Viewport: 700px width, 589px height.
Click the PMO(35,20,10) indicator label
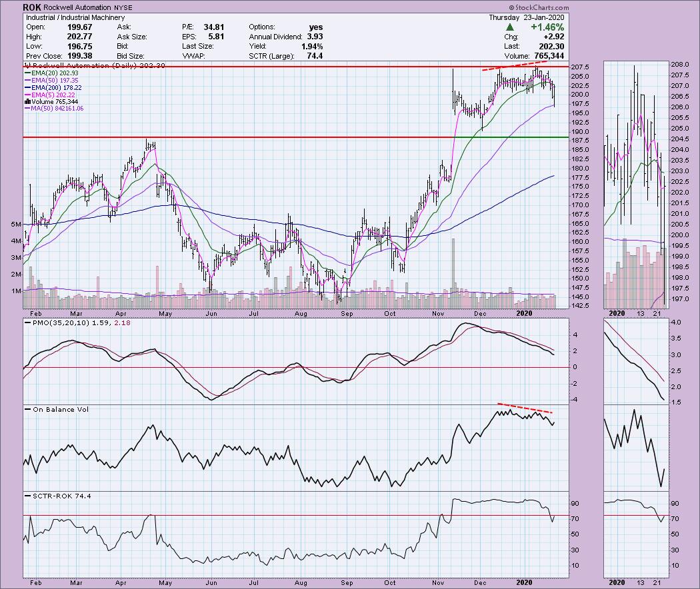pyautogui.click(x=77, y=322)
